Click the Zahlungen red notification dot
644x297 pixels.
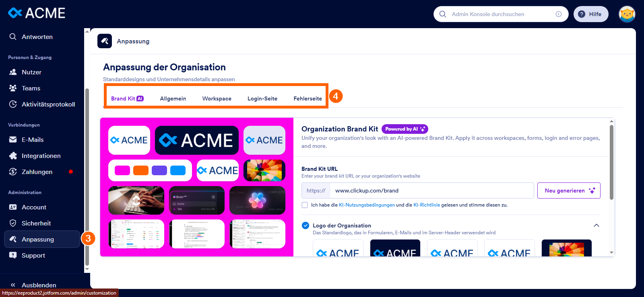tap(71, 172)
